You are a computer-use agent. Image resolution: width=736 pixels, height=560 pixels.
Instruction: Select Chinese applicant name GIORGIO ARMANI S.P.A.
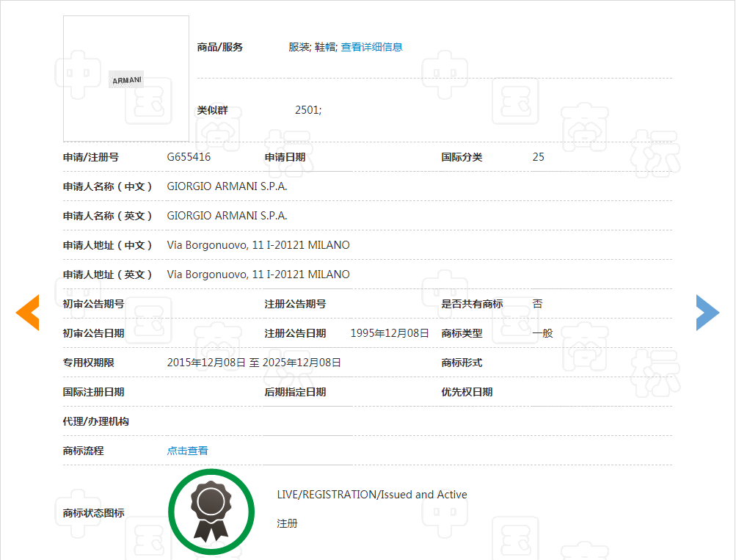pyautogui.click(x=227, y=186)
